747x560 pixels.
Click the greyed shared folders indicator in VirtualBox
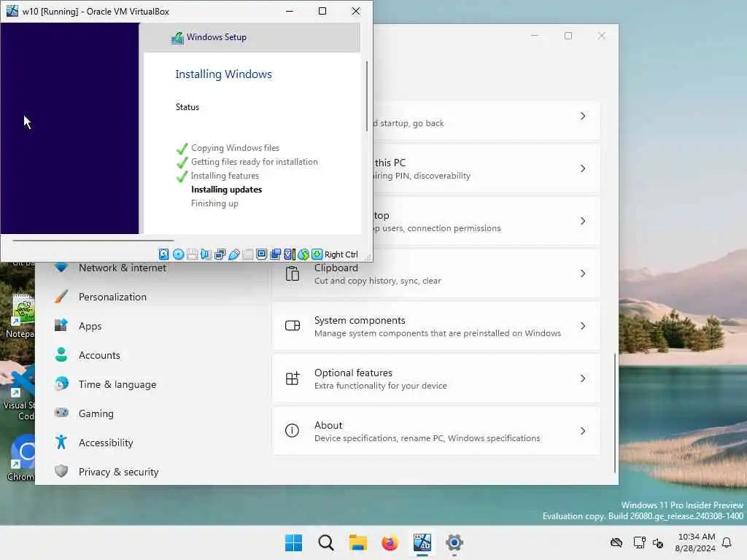pyautogui.click(x=248, y=254)
